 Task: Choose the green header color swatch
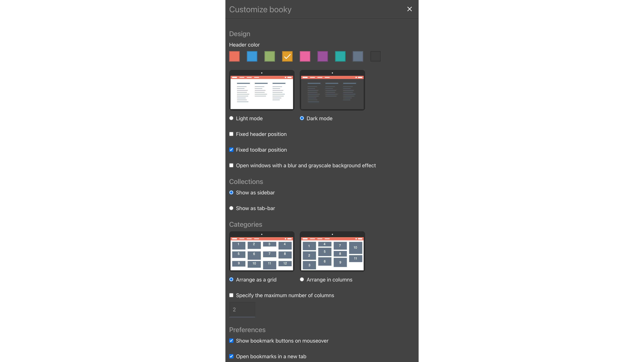tap(270, 56)
